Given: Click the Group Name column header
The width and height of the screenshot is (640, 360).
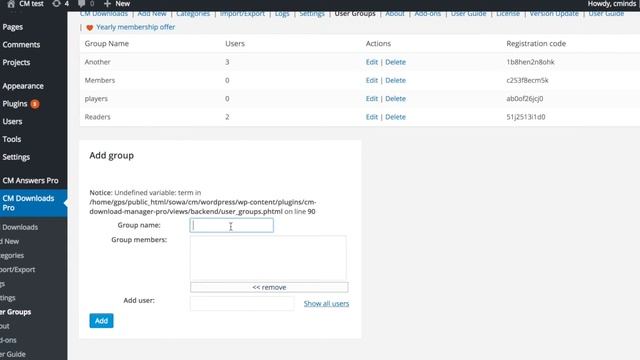Looking at the screenshot, I should 107,44.
